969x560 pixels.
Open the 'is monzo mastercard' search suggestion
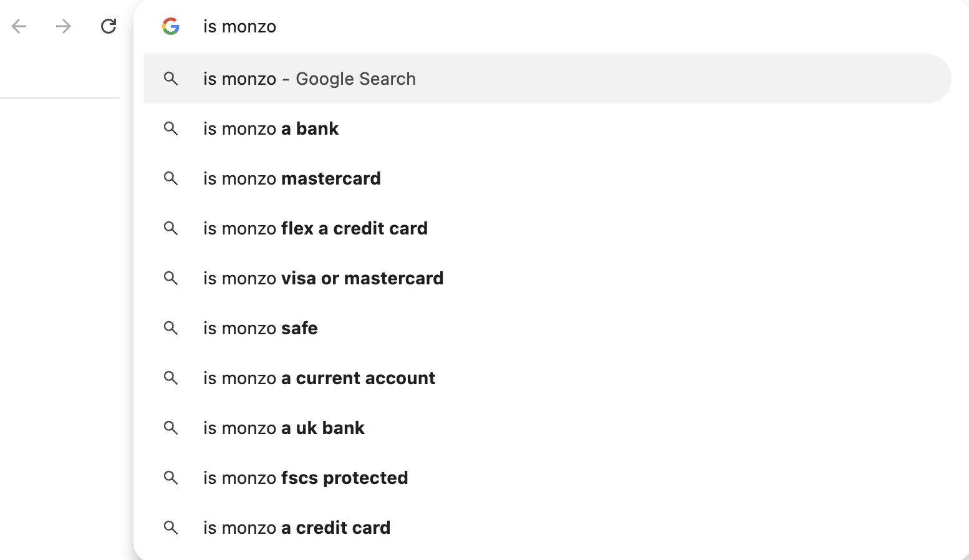pyautogui.click(x=291, y=178)
